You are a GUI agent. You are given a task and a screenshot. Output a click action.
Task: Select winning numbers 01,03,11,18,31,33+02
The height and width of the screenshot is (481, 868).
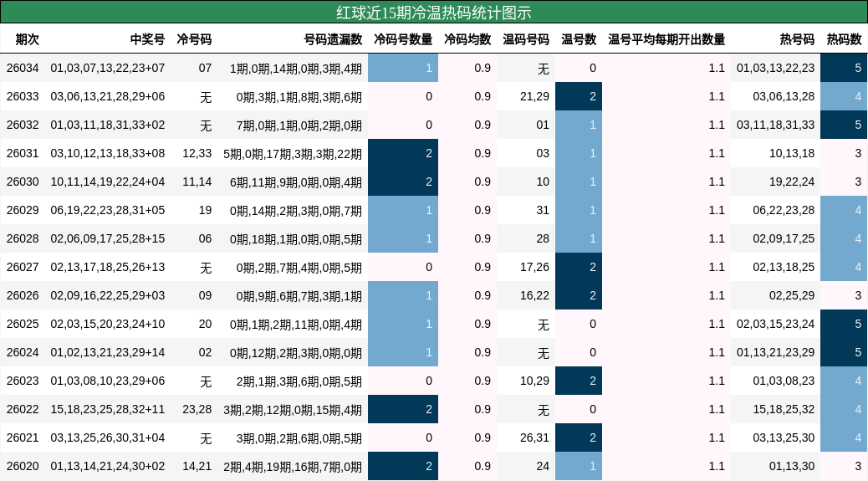[x=107, y=125]
